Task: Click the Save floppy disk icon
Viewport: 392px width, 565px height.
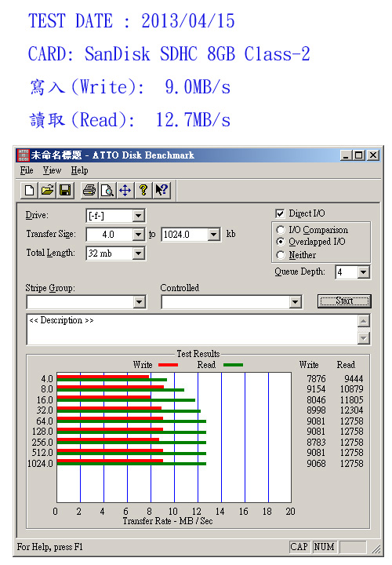Action: (65, 190)
